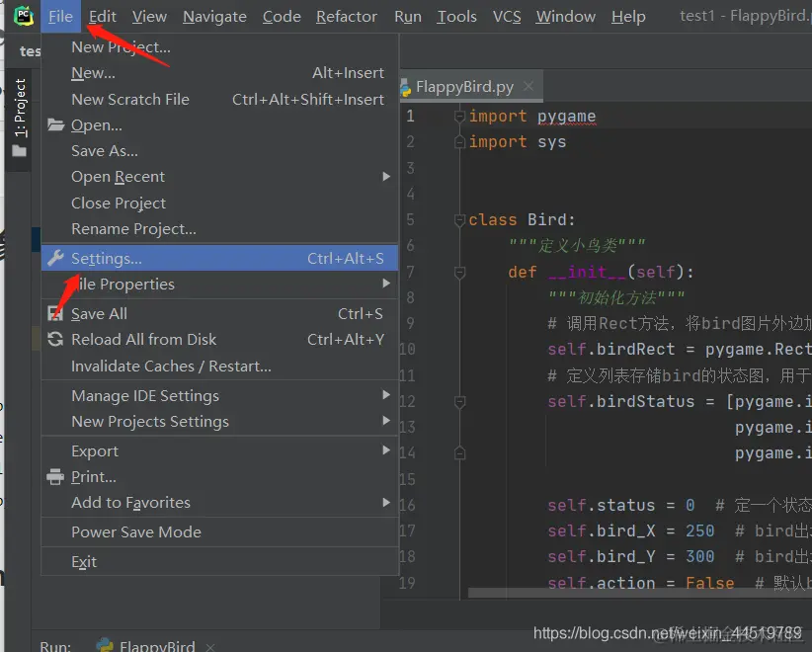Toggle fold marker at line 2 import sys
Viewport: 812px width, 652px height.
[459, 142]
